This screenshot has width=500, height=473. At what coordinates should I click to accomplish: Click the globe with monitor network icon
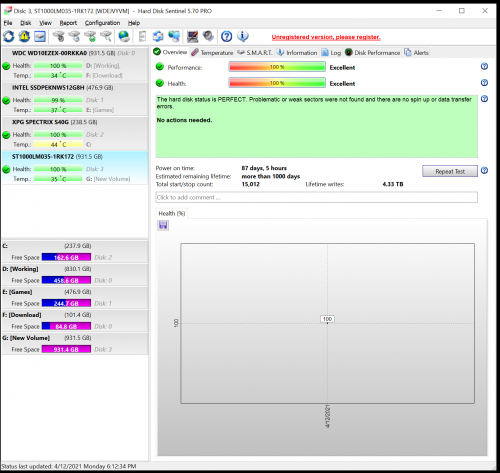(x=174, y=36)
